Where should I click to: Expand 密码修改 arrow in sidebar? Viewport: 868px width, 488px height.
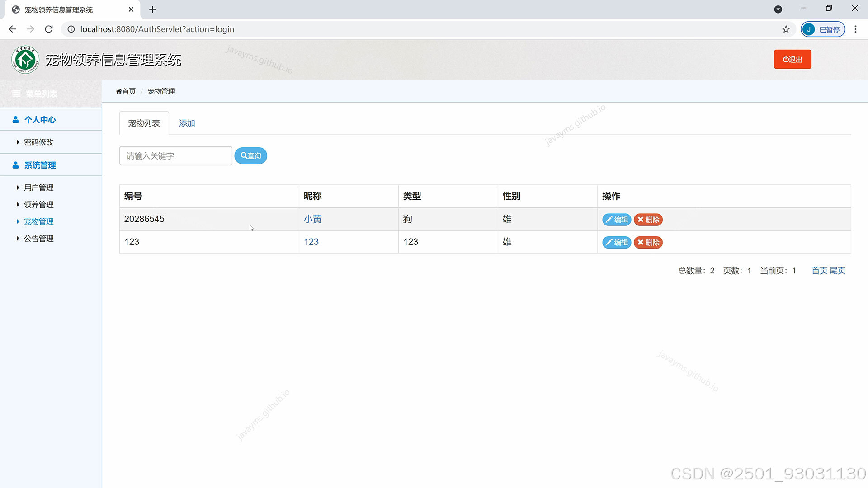point(18,142)
